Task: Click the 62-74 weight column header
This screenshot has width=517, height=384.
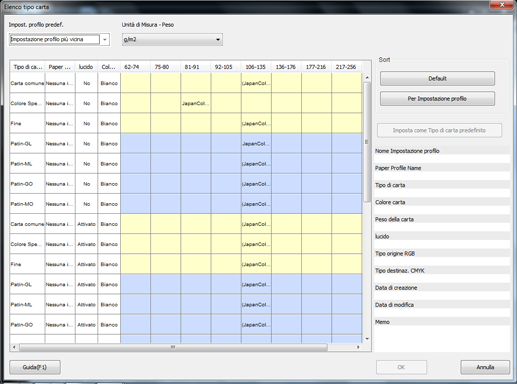Action: [135, 67]
